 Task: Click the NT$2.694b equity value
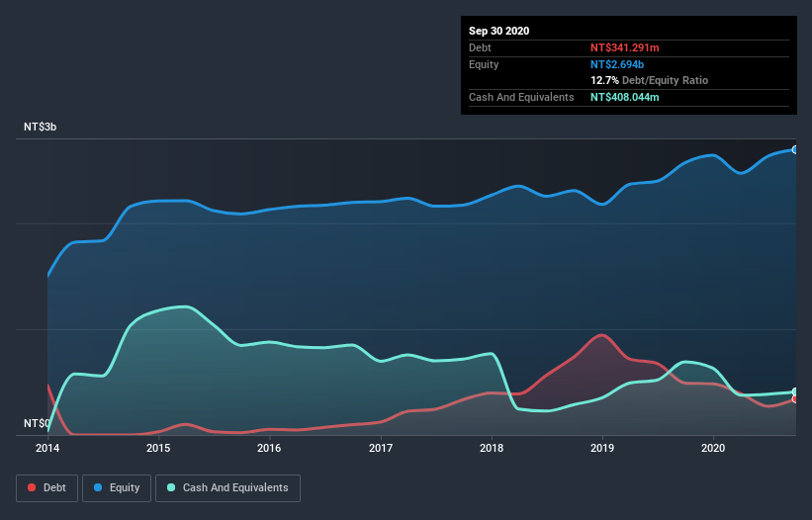[617, 64]
